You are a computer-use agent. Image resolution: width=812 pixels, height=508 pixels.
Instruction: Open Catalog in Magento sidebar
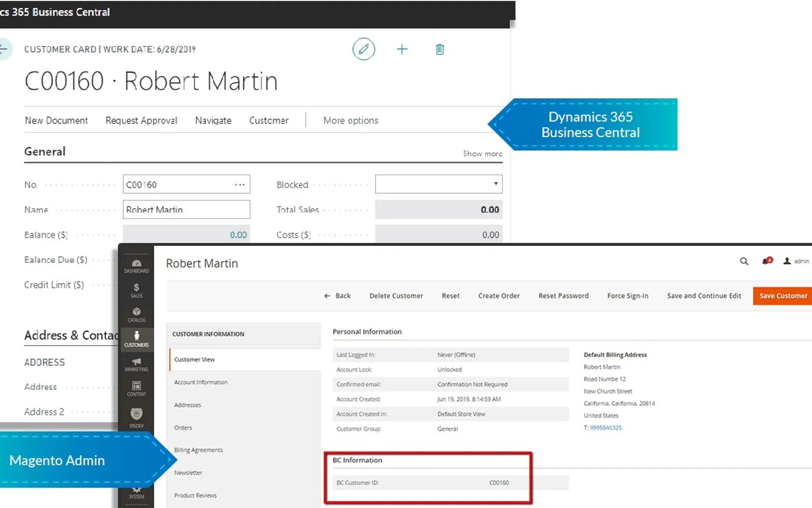(137, 315)
